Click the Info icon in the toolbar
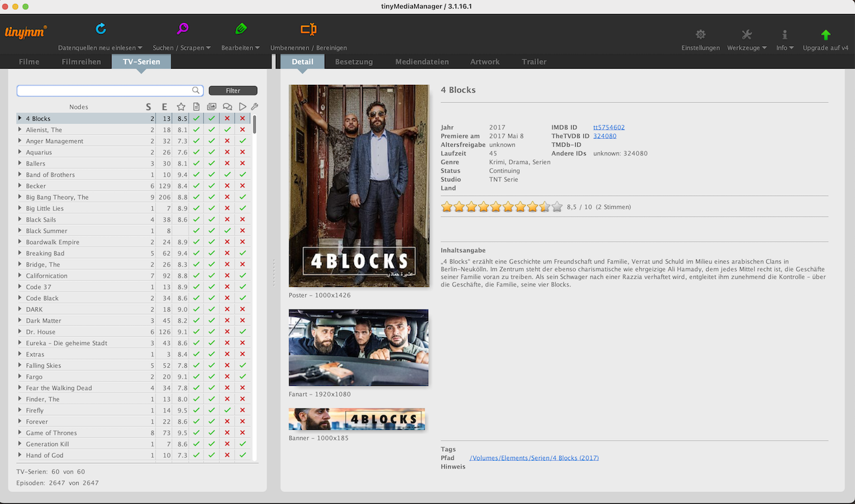 point(785,34)
